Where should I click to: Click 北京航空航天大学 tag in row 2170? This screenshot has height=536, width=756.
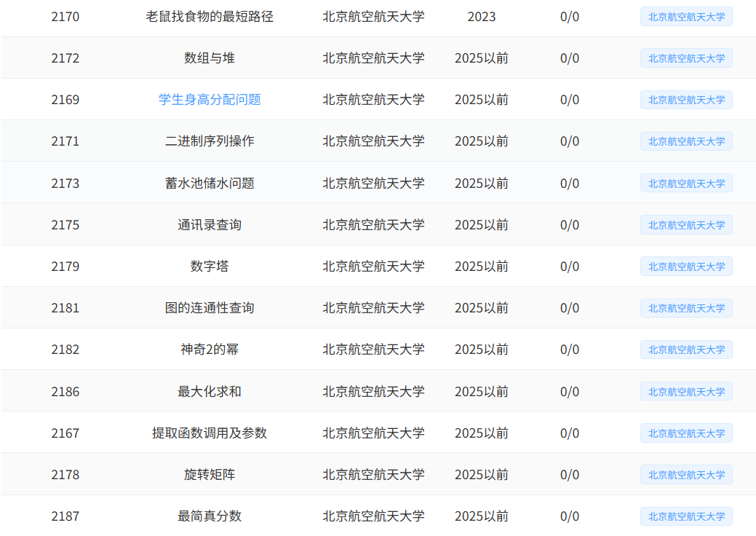[x=686, y=17]
